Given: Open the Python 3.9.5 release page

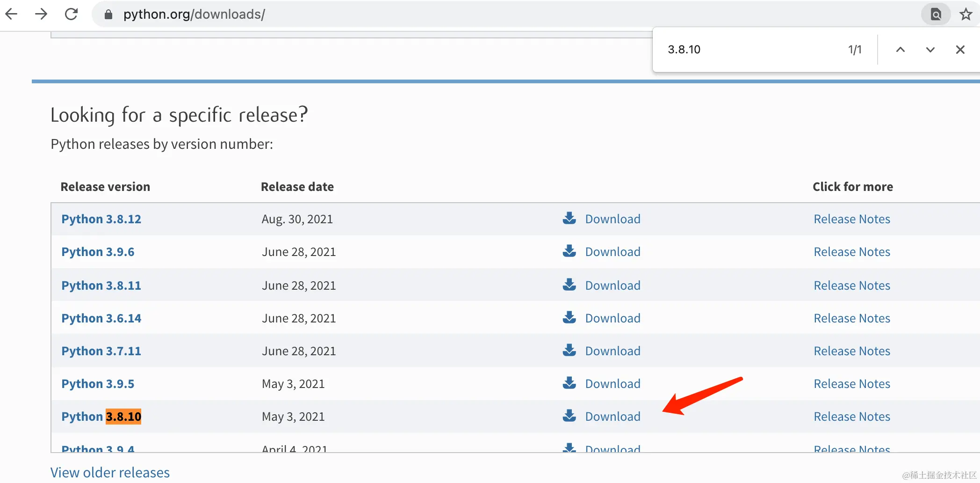Looking at the screenshot, I should pos(98,384).
